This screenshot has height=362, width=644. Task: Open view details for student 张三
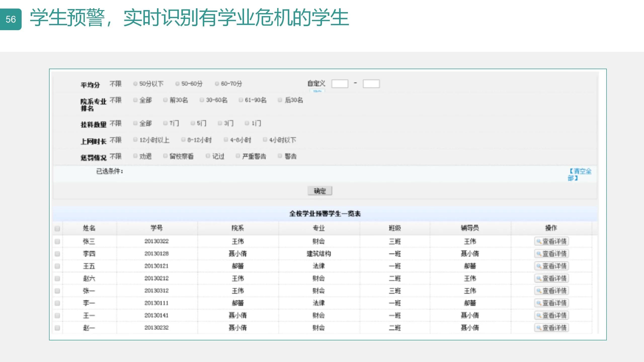551,241
